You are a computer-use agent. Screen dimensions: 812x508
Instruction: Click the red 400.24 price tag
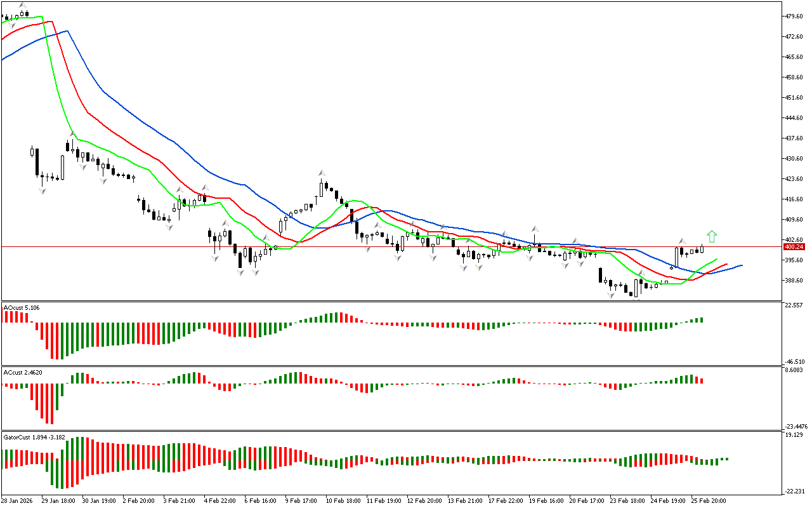click(x=794, y=247)
